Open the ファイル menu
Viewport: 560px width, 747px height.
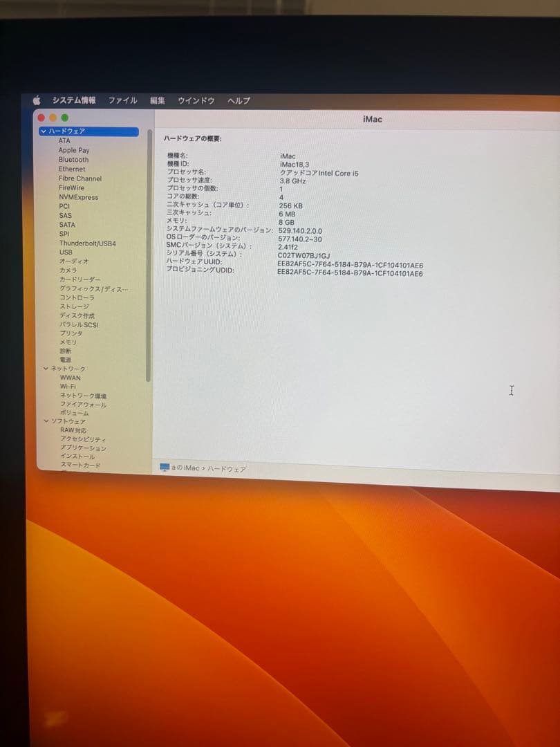click(x=122, y=100)
